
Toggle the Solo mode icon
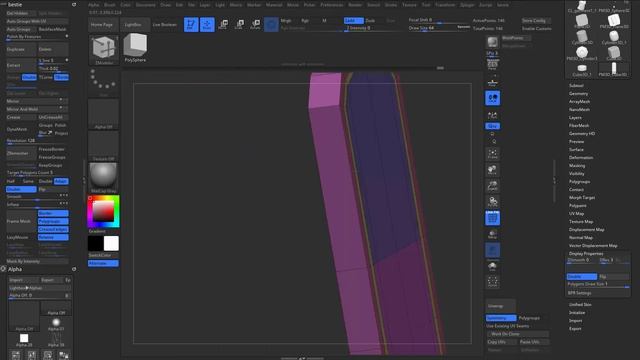(x=493, y=266)
